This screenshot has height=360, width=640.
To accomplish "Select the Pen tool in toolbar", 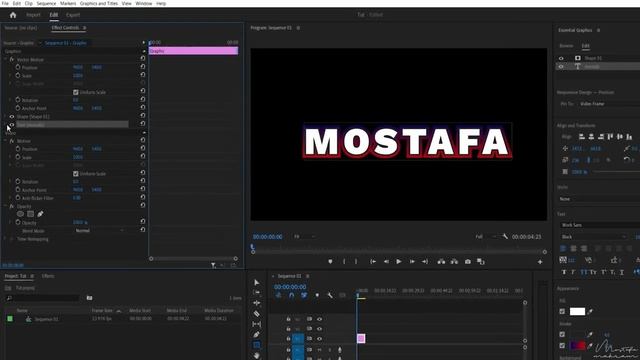I will (x=256, y=334).
